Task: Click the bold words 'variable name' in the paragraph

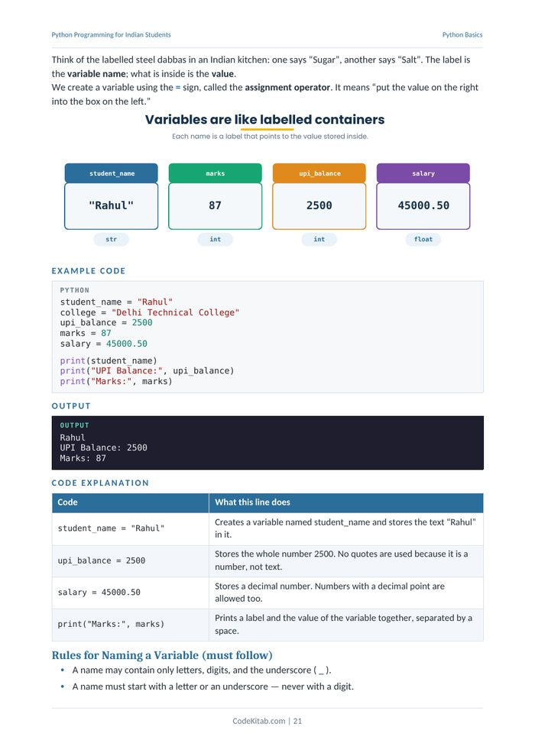Action: point(96,74)
